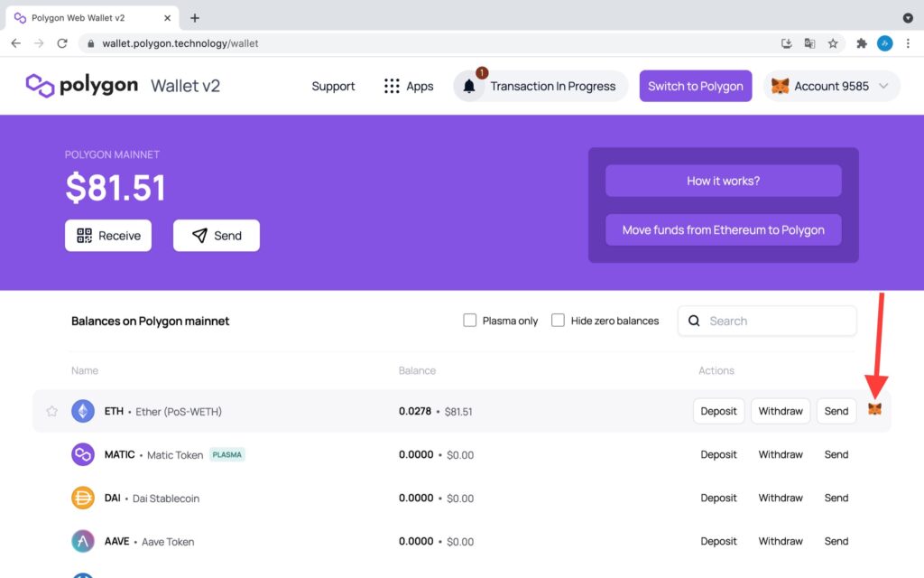924x578 pixels.
Task: Open the Apps grid icon
Action: pos(392,86)
